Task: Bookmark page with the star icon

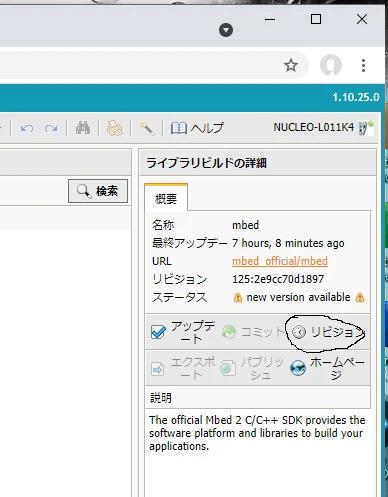Action: [x=291, y=65]
